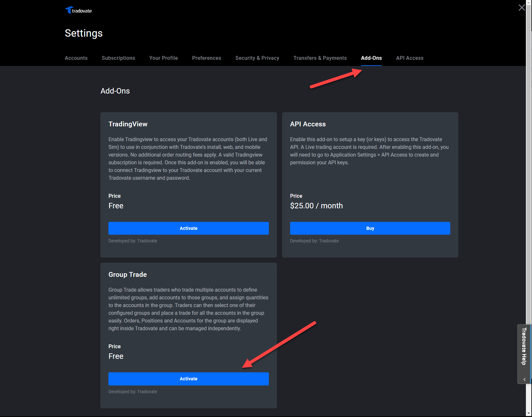Click the Tradovate logo
The height and width of the screenshot is (417, 532).
78,10
